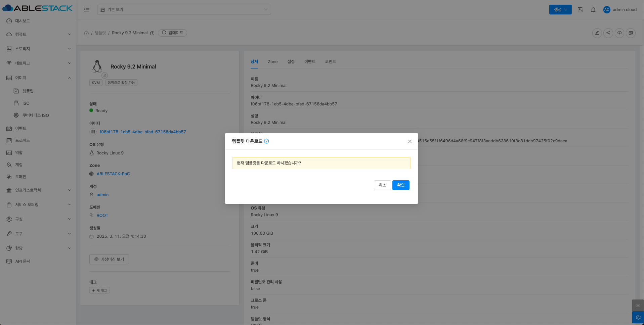Switch to the Events tab
This screenshot has width=644, height=325.
click(309, 62)
